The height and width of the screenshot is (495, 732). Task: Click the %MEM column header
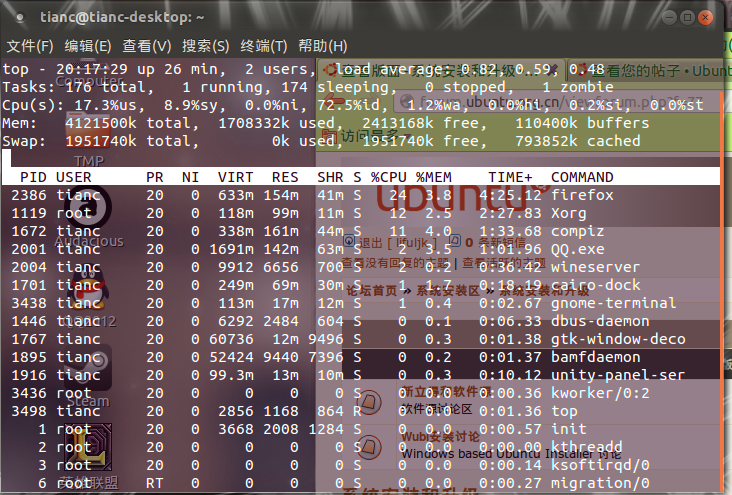click(434, 177)
